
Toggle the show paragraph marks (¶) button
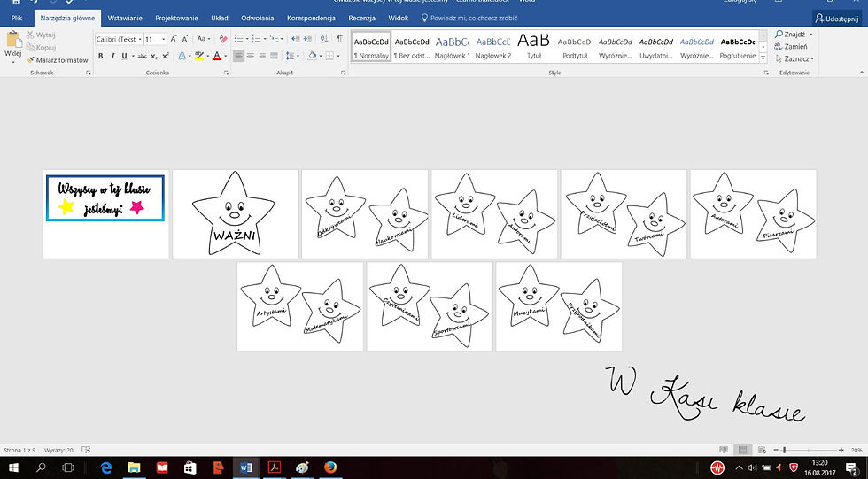pos(340,39)
